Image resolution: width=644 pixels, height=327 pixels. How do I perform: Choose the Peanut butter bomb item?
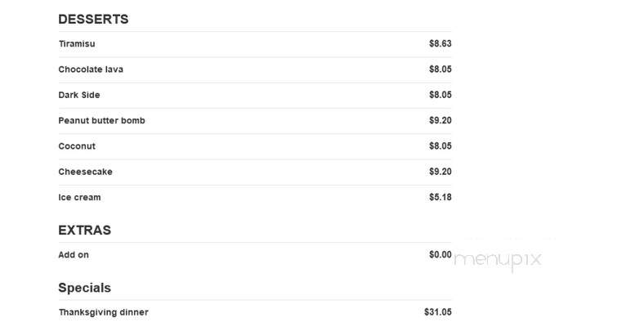click(x=255, y=121)
